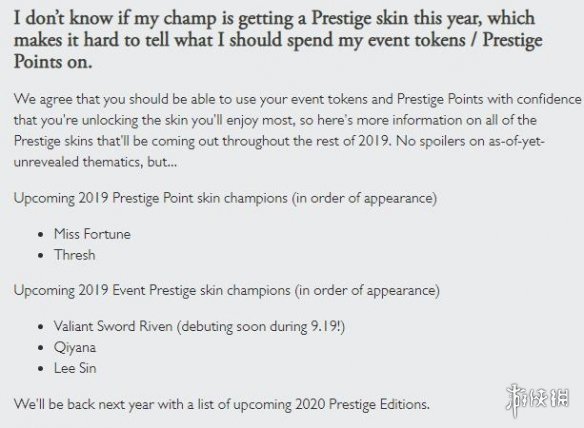Click the bullet before Valiant Sword Riven
This screenshot has width=584, height=428.
(41, 327)
